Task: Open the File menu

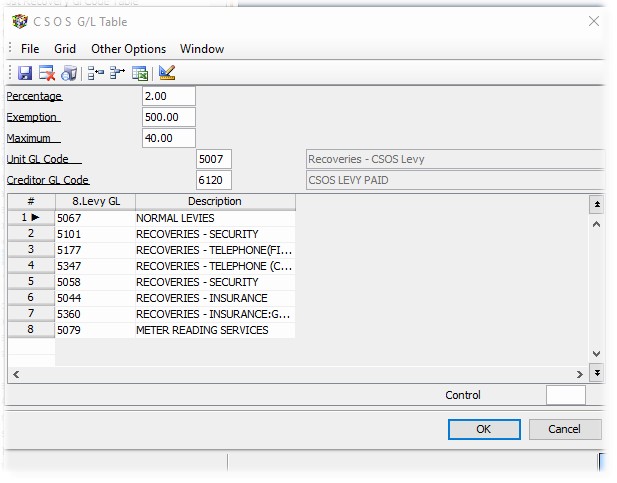Action: tap(30, 49)
